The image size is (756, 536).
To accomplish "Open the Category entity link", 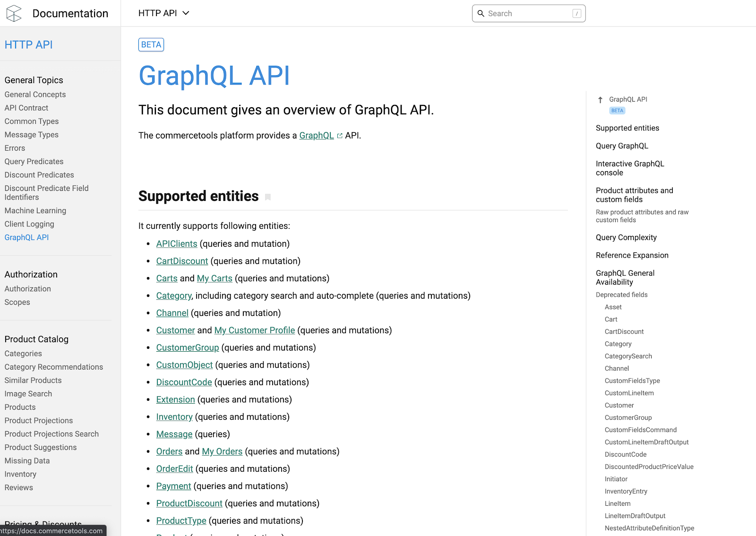I will tap(173, 295).
